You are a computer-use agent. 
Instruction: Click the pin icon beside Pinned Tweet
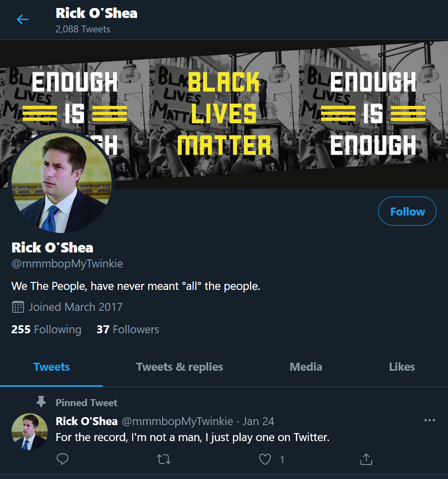point(41,402)
